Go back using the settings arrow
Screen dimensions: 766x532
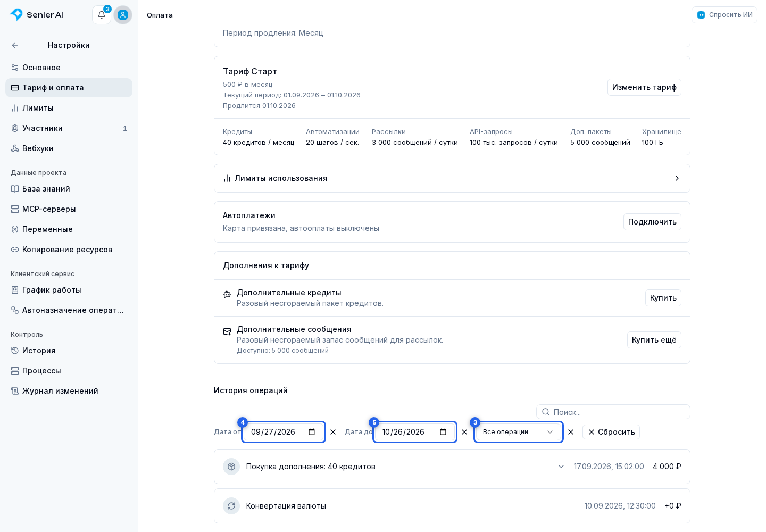click(x=15, y=45)
